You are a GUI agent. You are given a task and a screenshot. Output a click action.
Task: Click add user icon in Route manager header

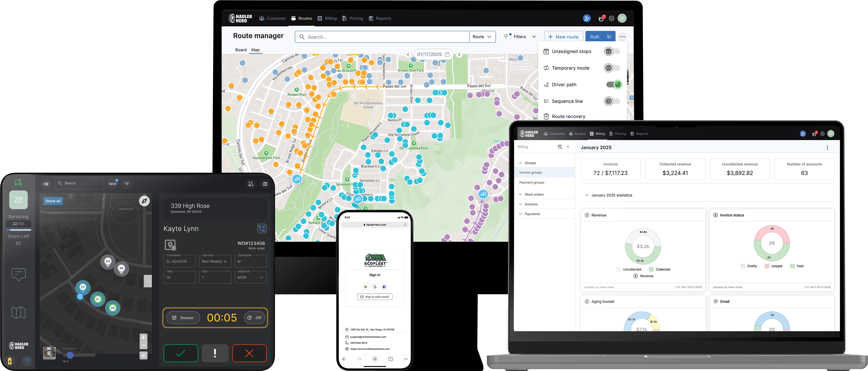pyautogui.click(x=587, y=18)
